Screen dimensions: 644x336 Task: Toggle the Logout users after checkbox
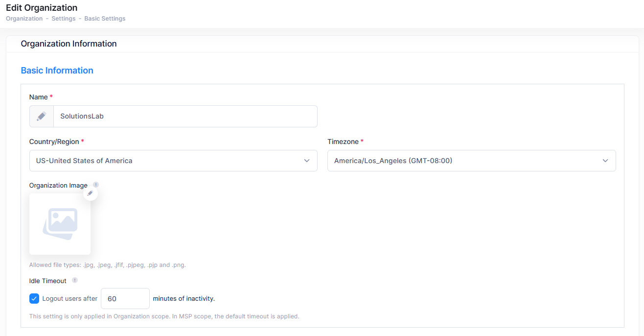tap(34, 299)
